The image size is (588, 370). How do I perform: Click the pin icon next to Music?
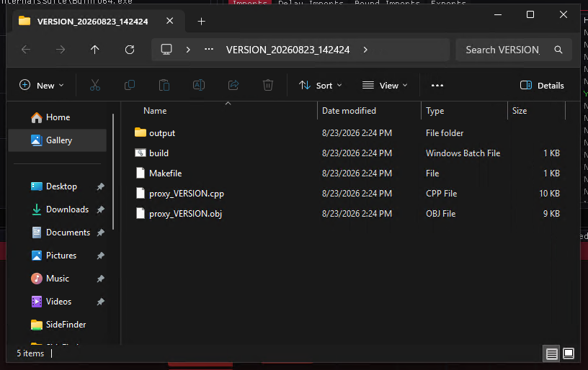[100, 279]
